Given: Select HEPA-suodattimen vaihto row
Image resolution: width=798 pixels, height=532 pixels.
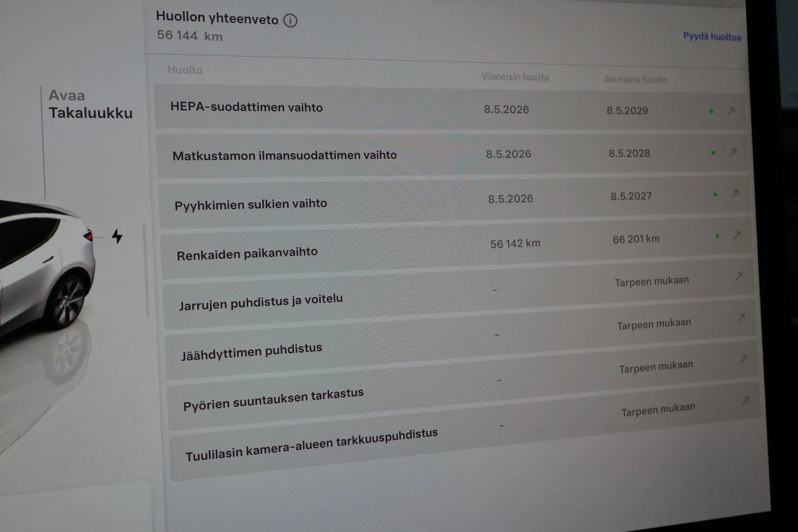Looking at the screenshot, I should [x=450, y=108].
